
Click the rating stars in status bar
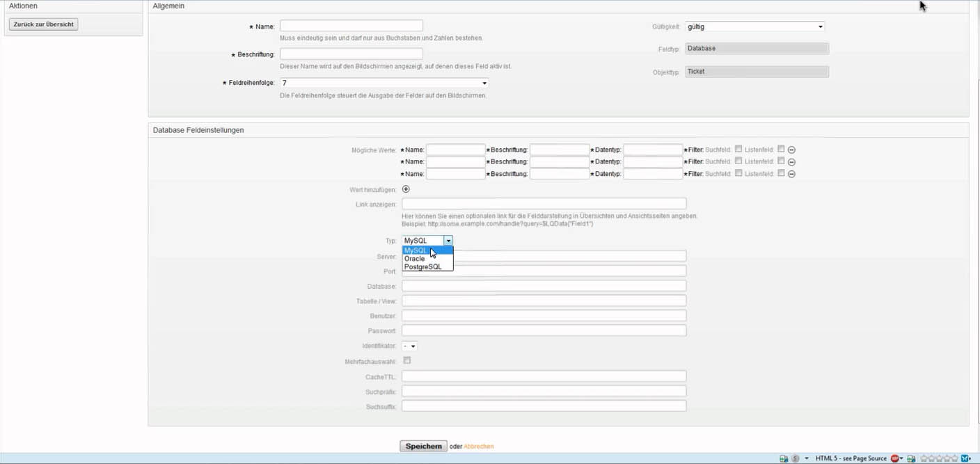(939, 458)
